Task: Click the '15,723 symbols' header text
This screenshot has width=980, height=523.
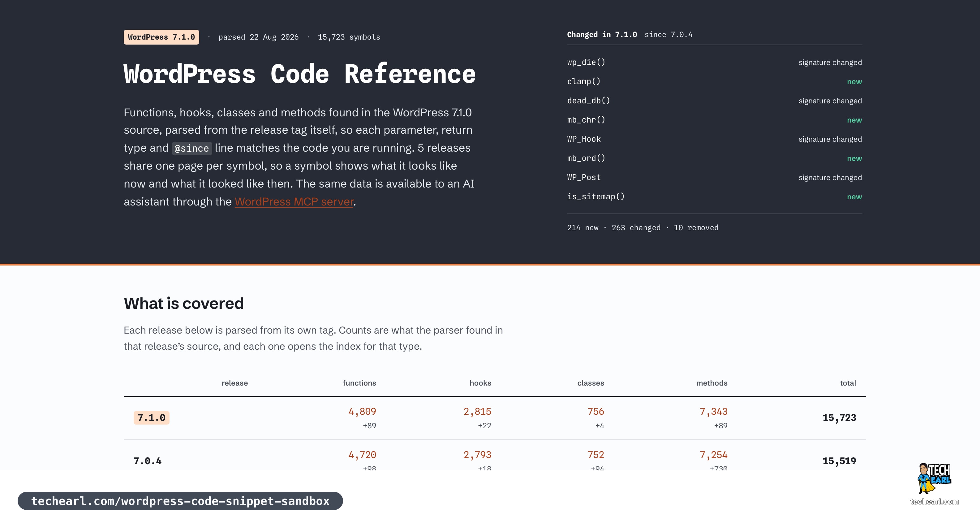Action: point(349,37)
